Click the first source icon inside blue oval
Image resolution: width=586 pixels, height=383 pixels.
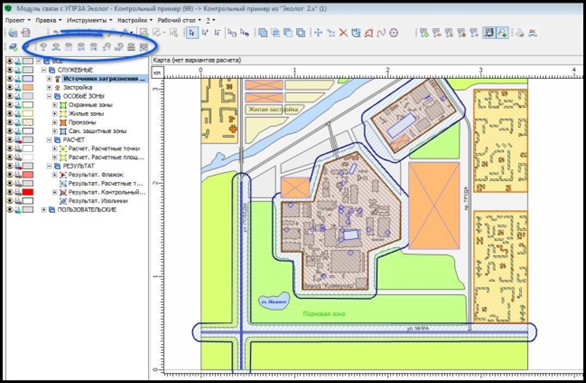click(44, 47)
